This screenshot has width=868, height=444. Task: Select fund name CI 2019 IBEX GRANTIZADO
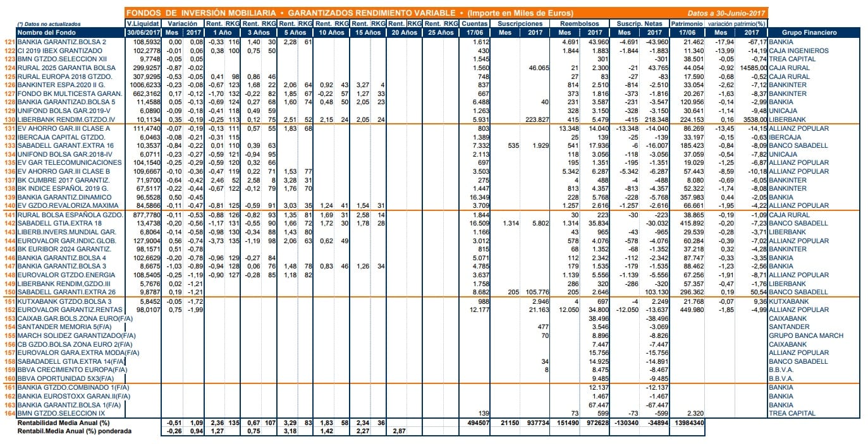61,50
